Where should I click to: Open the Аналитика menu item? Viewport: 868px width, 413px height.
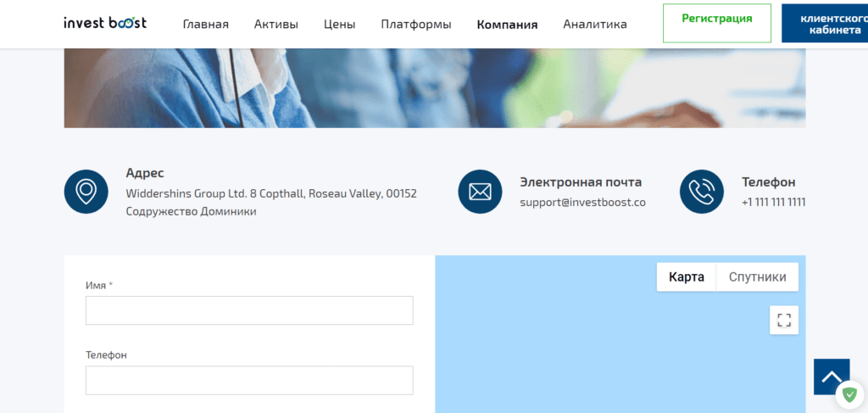point(595,25)
